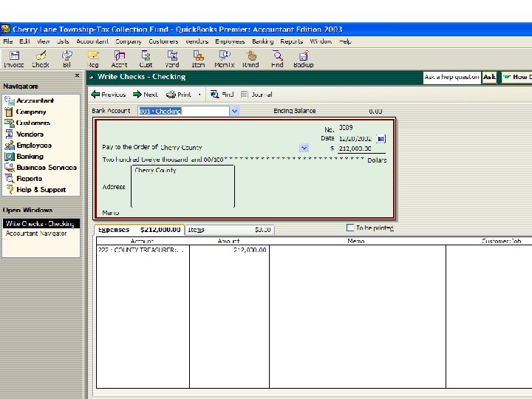Open the Reg register icon
The width and height of the screenshot is (532, 399).
click(x=93, y=59)
